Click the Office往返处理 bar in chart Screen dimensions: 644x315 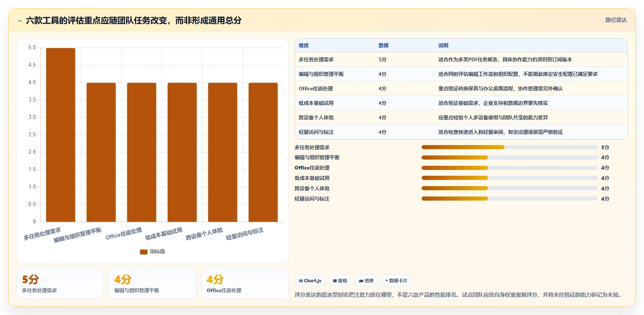[141, 152]
